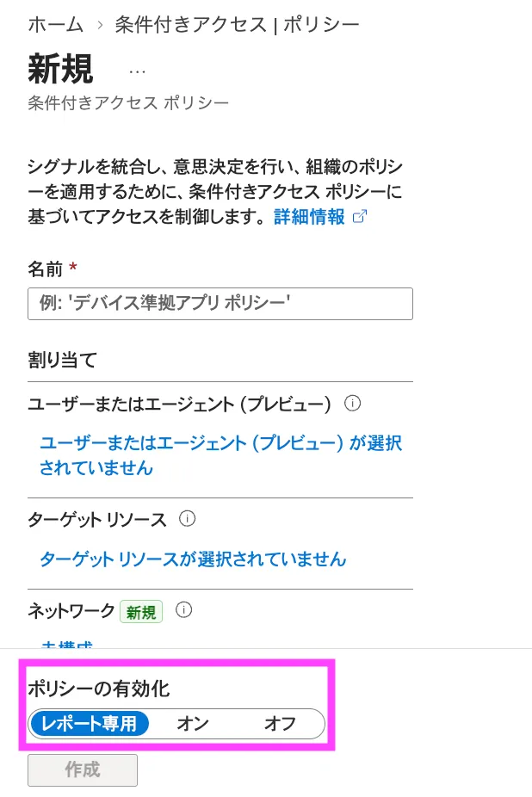Open the 詳細情報 link
532x797 pixels.
click(309, 217)
